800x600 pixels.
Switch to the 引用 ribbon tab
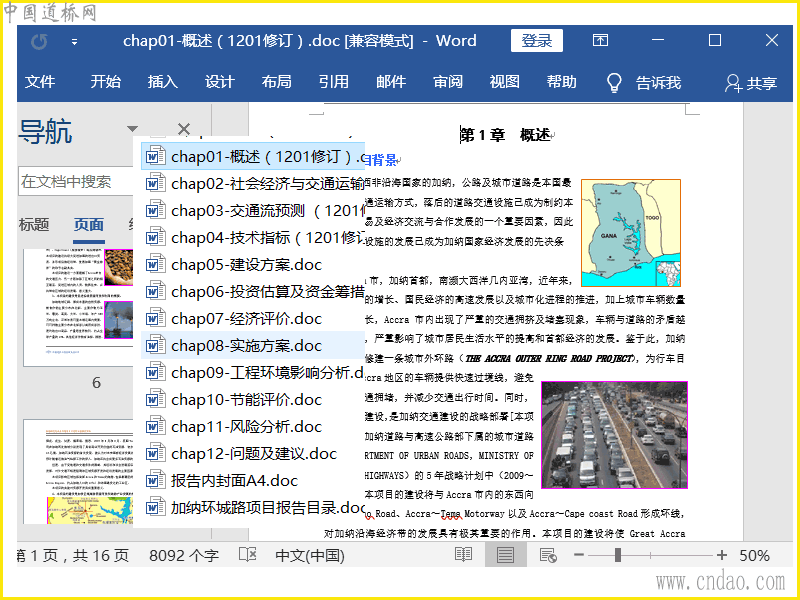[x=334, y=82]
